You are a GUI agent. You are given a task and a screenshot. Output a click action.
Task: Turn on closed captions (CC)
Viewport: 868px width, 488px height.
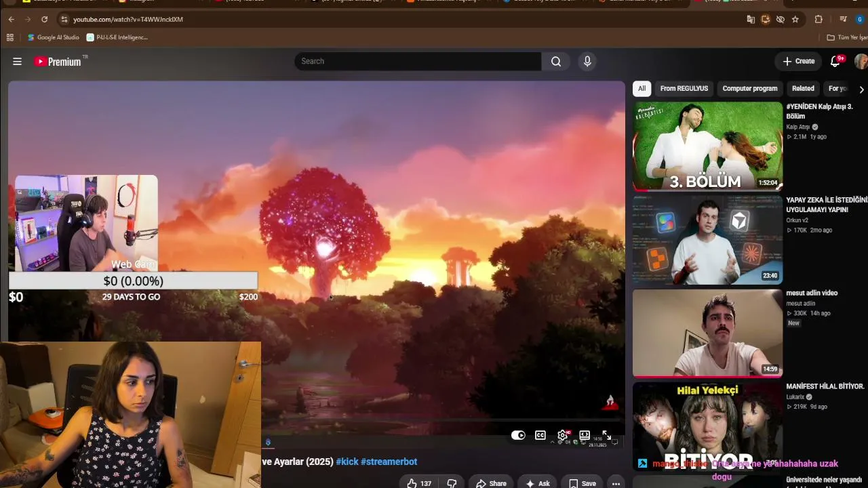(x=540, y=435)
